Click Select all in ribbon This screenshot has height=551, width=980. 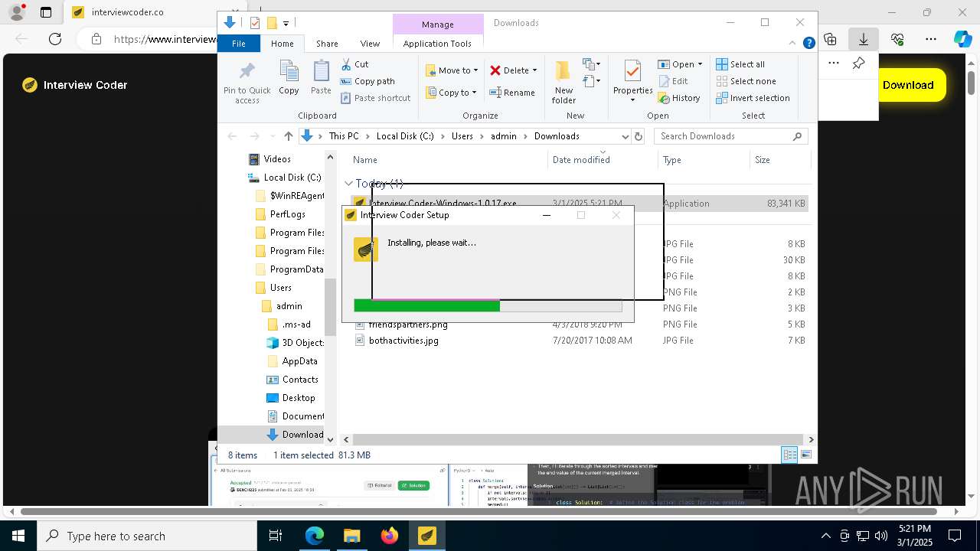[740, 64]
